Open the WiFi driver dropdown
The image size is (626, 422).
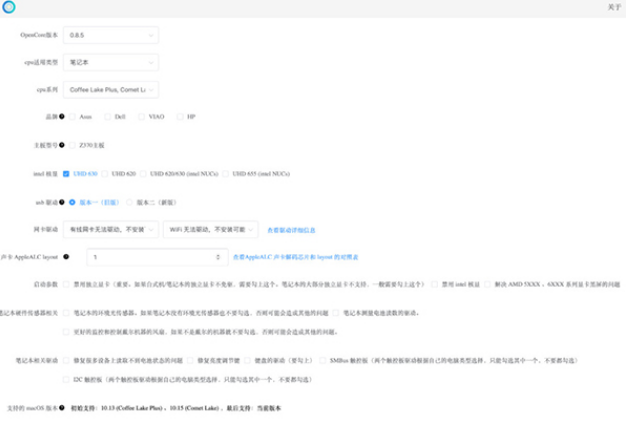click(x=210, y=230)
